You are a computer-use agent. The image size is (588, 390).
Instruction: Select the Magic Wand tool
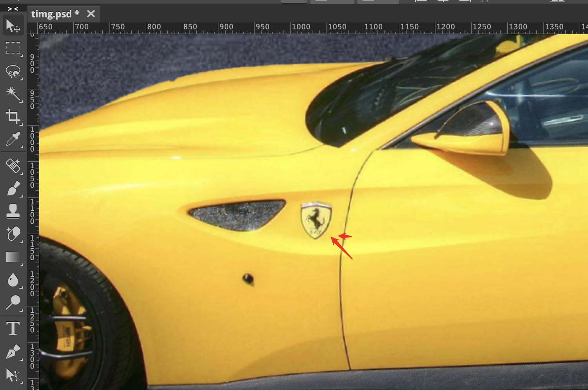tap(13, 94)
